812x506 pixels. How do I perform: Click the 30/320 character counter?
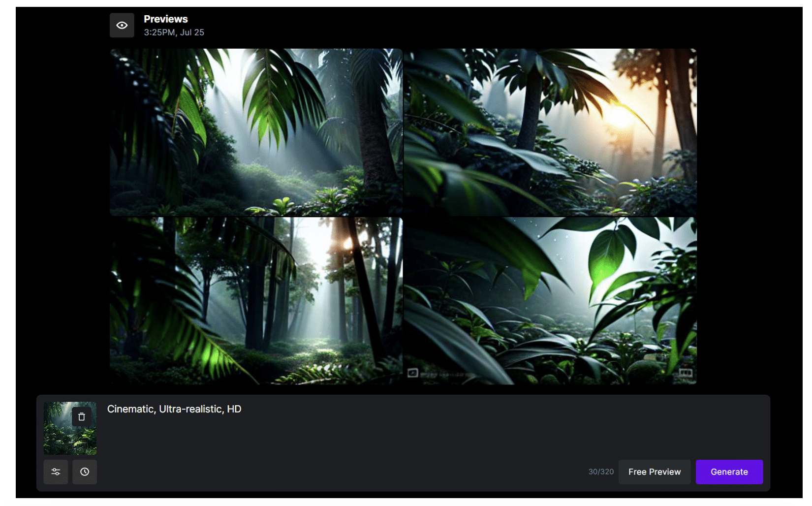[x=601, y=472]
